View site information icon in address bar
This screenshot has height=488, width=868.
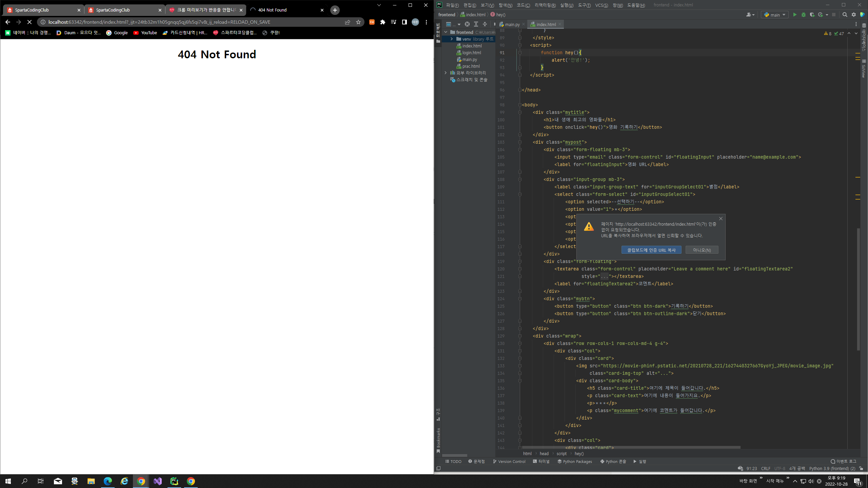click(x=43, y=22)
